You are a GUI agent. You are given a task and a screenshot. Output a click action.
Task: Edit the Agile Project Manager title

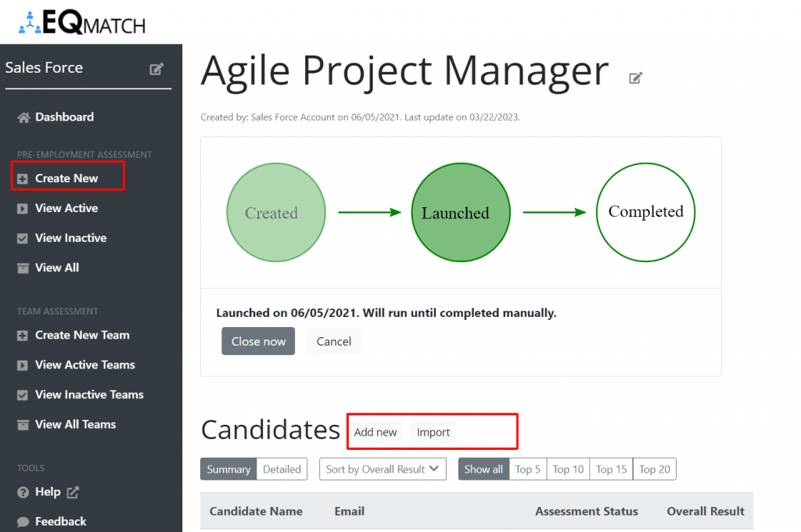pos(635,78)
